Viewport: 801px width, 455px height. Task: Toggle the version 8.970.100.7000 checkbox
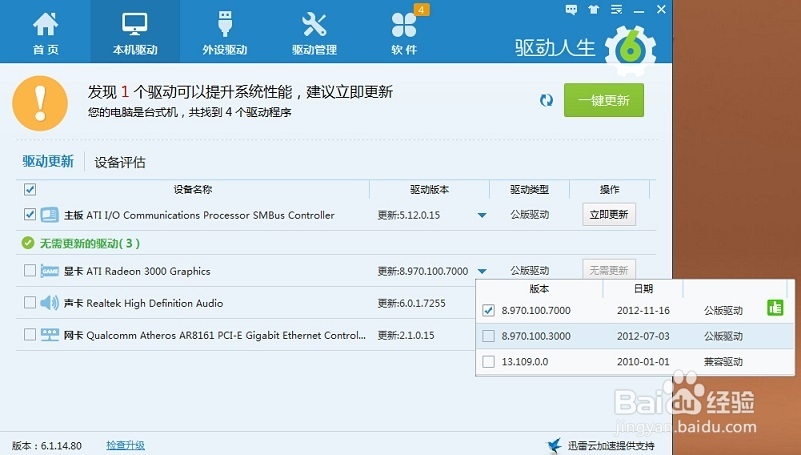488,310
